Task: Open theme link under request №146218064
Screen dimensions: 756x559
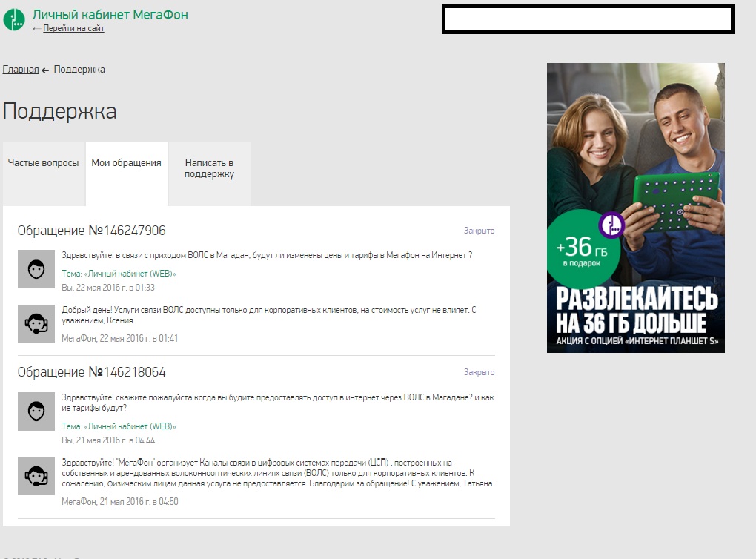Action: click(119, 426)
